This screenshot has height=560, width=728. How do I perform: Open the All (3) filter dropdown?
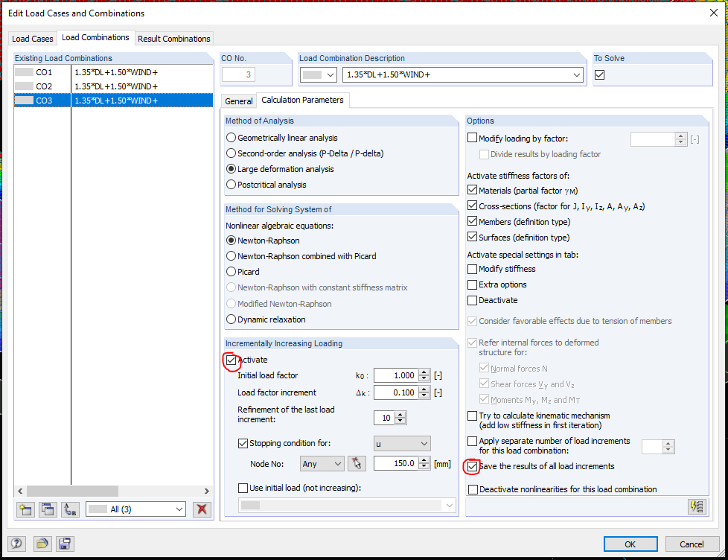point(136,509)
